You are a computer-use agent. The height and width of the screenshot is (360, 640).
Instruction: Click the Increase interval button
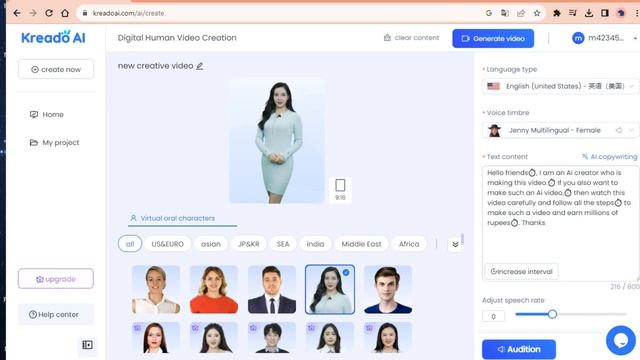click(521, 271)
